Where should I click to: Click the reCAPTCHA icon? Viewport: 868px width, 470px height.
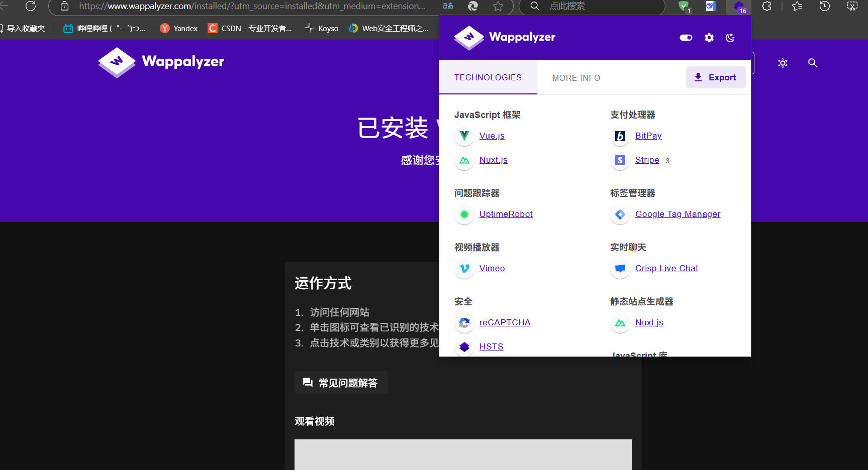click(464, 323)
